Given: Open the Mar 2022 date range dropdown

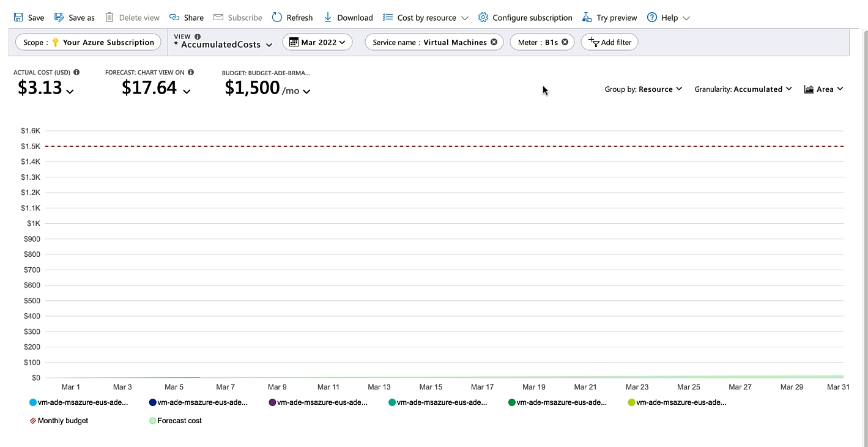Looking at the screenshot, I should 317,42.
